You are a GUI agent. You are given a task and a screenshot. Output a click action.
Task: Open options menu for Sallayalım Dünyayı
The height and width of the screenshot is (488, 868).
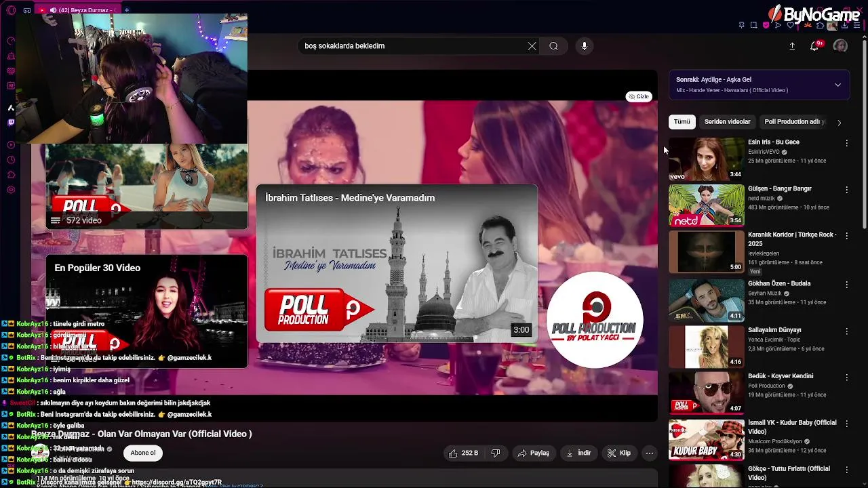coord(846,331)
